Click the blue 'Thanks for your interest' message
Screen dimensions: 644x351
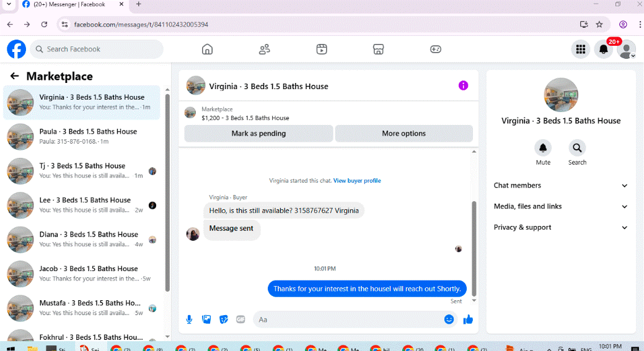(367, 288)
